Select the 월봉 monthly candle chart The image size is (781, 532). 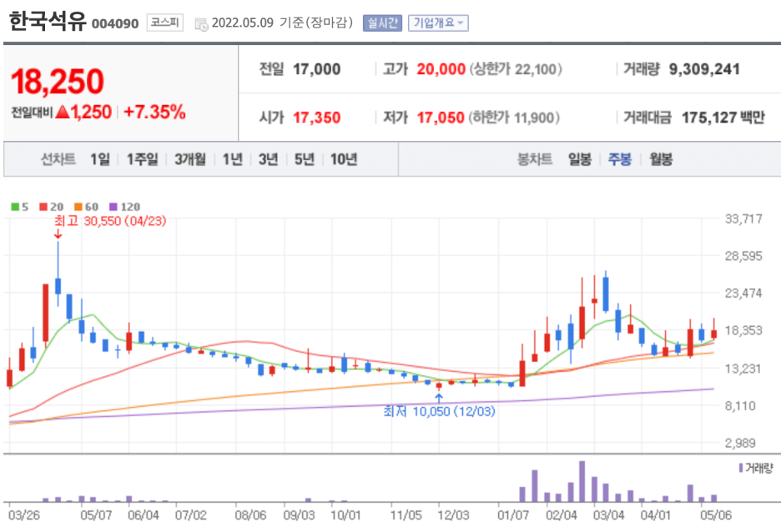[x=661, y=159]
